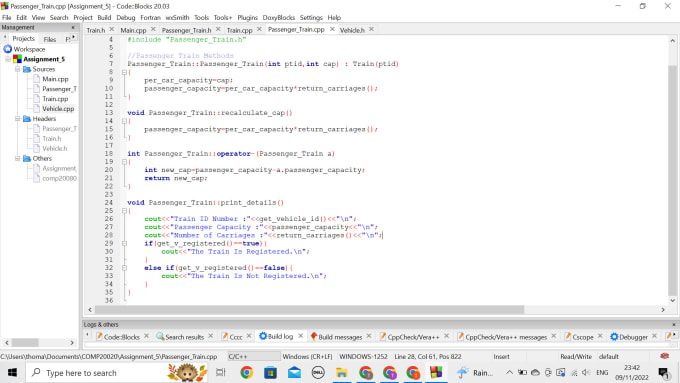Open the Mail app on taskbar
Image resolution: width=680 pixels, height=383 pixels.
294,373
